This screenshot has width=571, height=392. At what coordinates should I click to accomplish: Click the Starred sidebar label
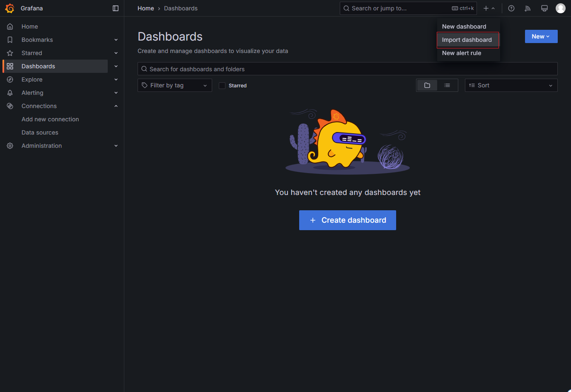[32, 53]
